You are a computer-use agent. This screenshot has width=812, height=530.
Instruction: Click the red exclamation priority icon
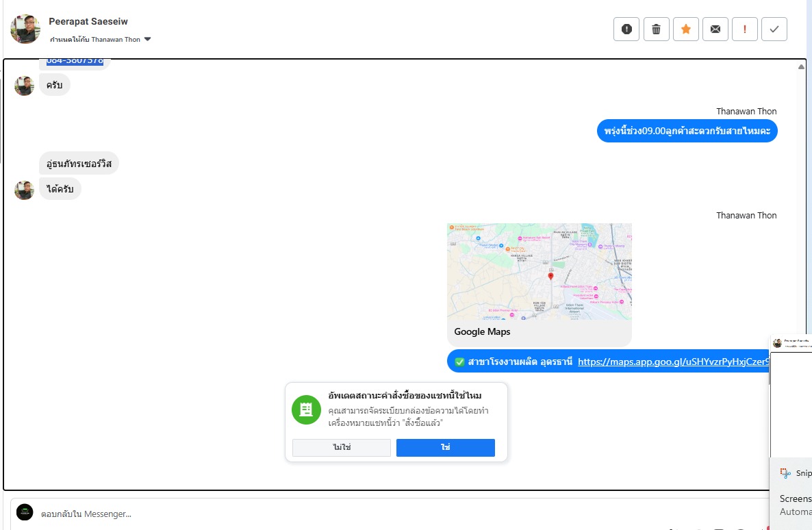point(744,29)
